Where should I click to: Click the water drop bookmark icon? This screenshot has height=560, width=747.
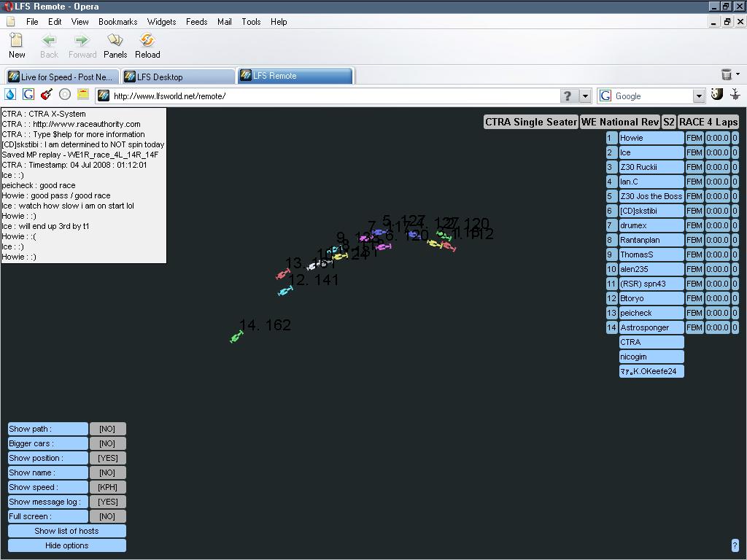[10, 94]
